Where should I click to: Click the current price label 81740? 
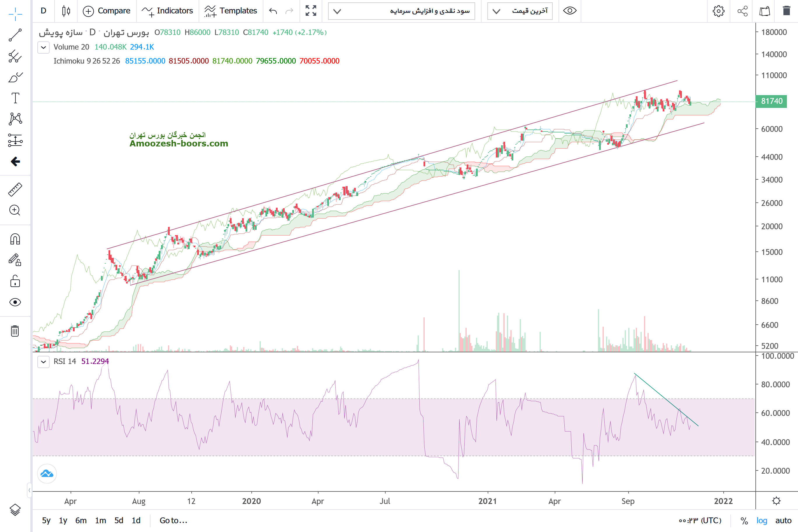coord(771,101)
